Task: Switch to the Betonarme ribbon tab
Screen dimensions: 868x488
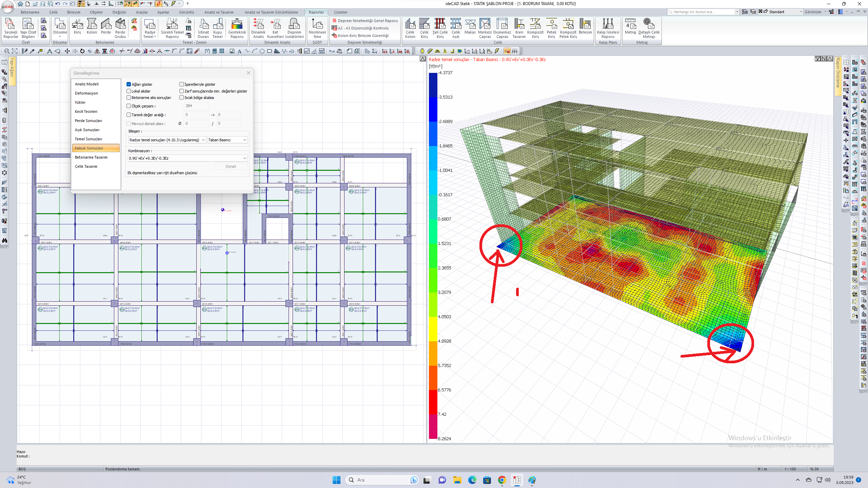Action: 30,12
